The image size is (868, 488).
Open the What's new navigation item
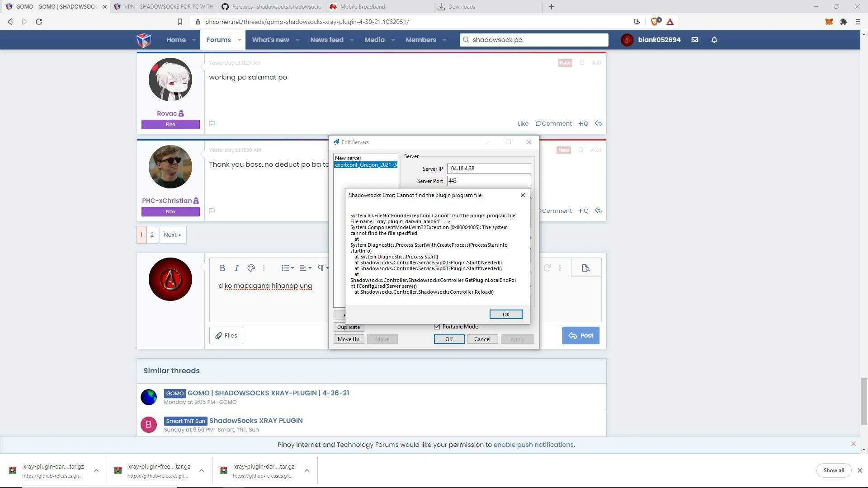click(x=270, y=40)
